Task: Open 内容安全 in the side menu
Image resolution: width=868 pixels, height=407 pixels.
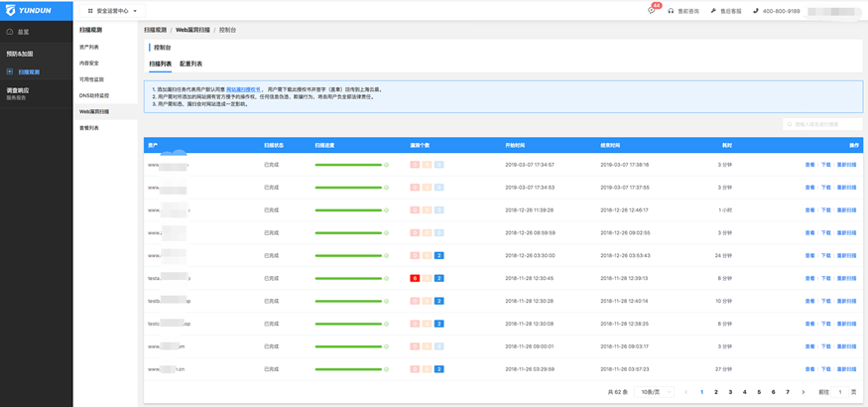Action: click(89, 63)
